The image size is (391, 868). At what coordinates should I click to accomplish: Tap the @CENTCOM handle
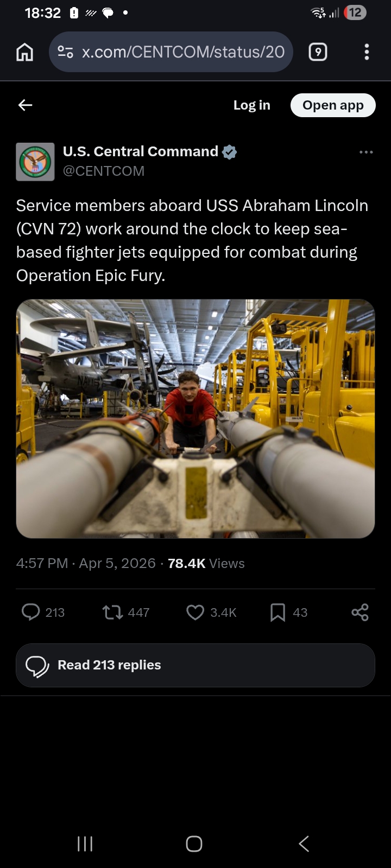tap(104, 171)
